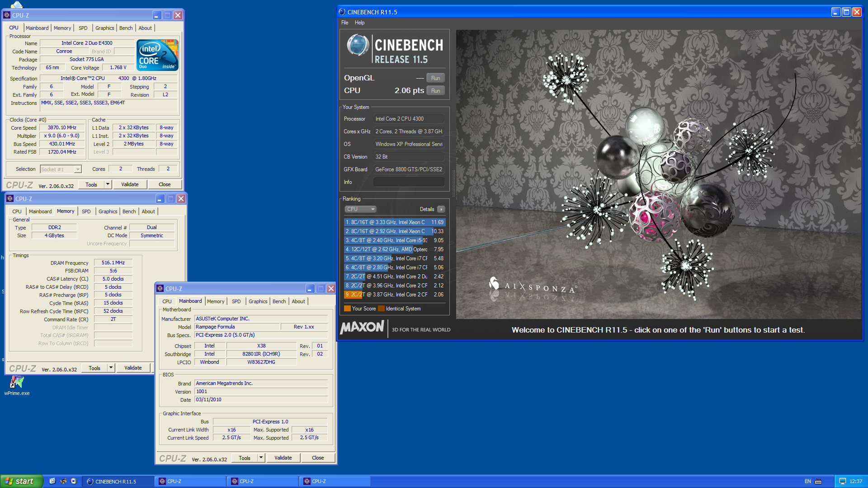Viewport: 868px width, 488px height.
Task: Switch to SPD tab in top CPU-Z window
Action: coord(83,28)
